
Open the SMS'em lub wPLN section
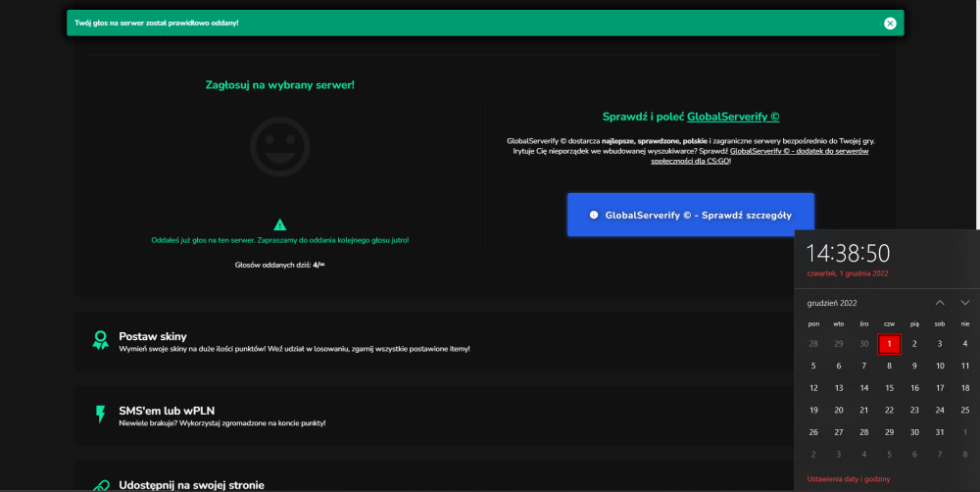pyautogui.click(x=434, y=416)
